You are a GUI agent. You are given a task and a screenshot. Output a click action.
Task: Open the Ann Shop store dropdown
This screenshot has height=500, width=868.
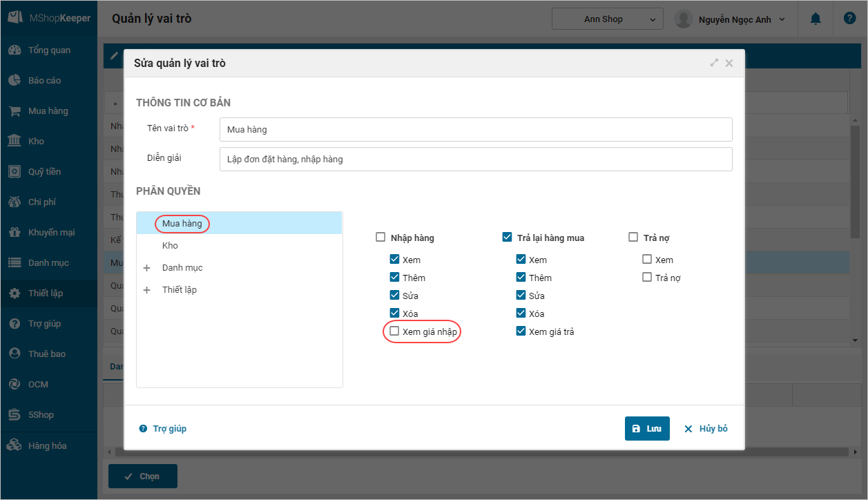point(607,19)
